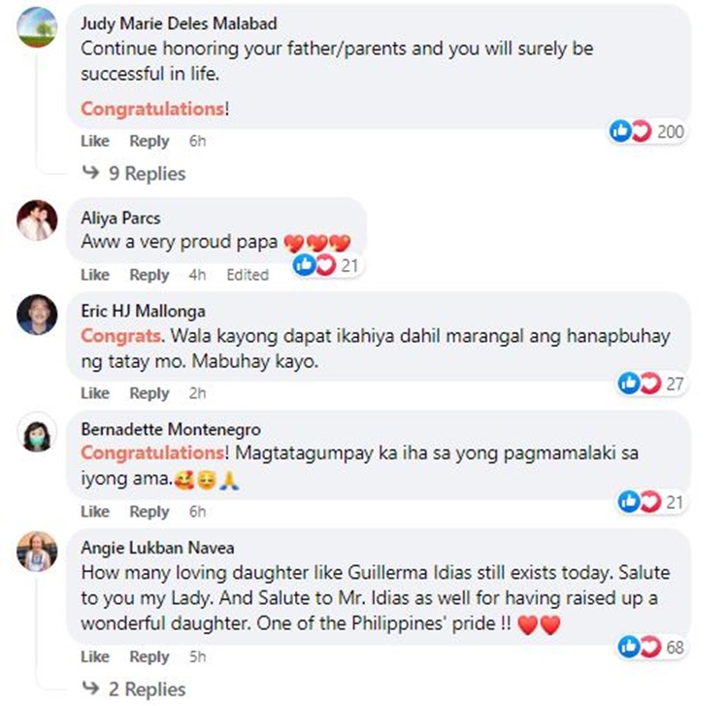Viewport: 728px width, 706px height.
Task: Open Bernadette Montenegro's avatar
Action: coord(37,432)
